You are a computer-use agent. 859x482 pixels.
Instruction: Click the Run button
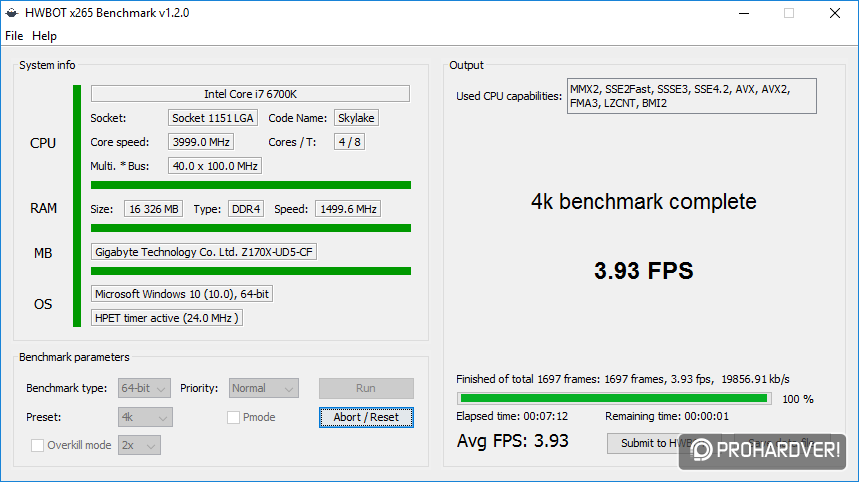click(x=366, y=388)
